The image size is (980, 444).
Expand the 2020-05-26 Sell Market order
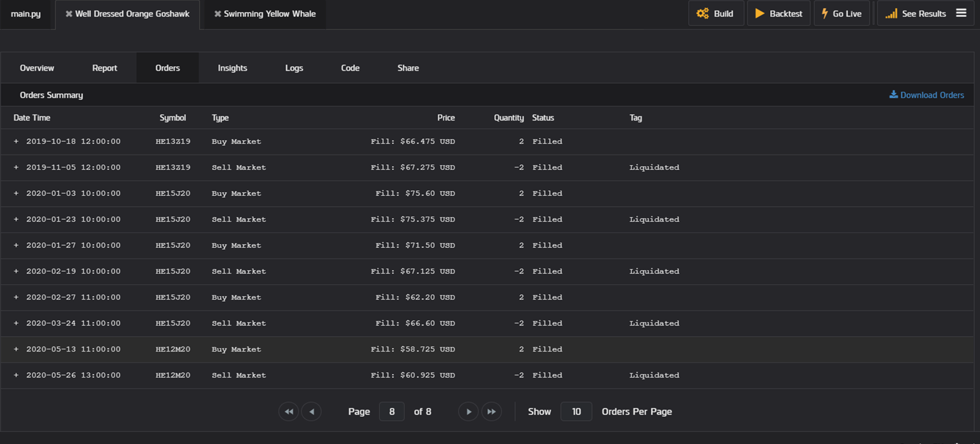(x=16, y=375)
